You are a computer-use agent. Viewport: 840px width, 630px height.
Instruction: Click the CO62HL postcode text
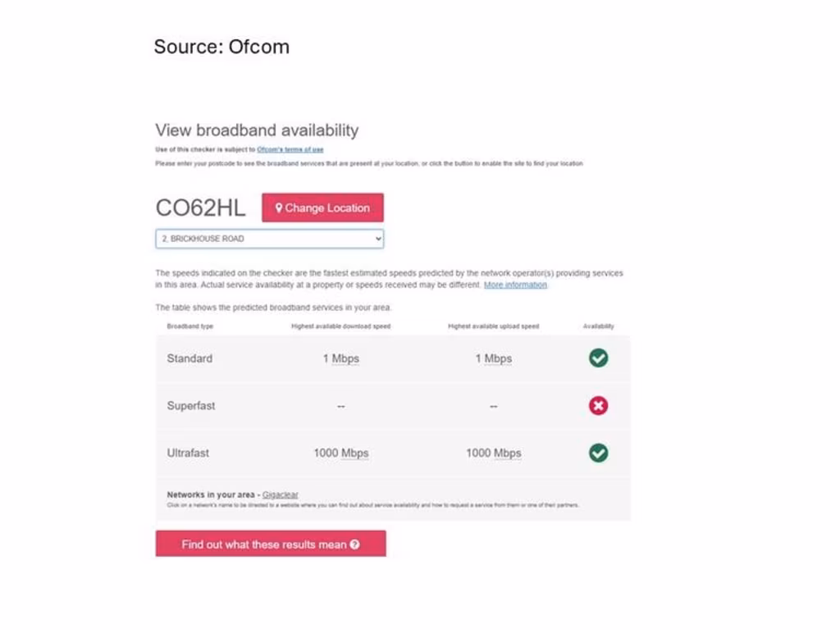200,208
